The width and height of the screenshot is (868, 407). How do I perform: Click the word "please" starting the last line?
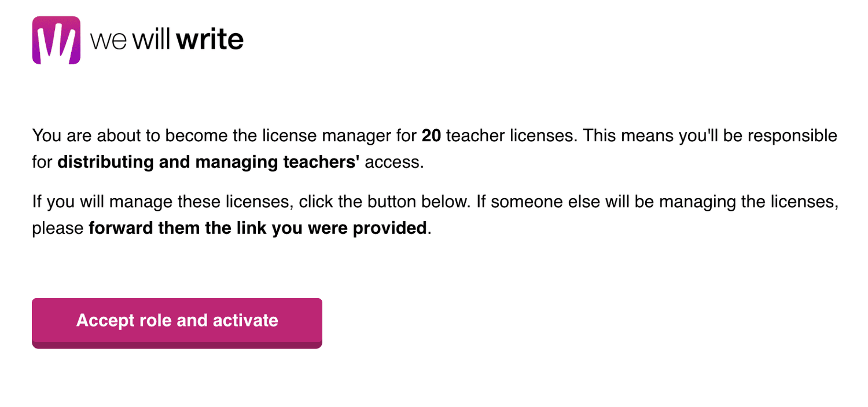57,228
